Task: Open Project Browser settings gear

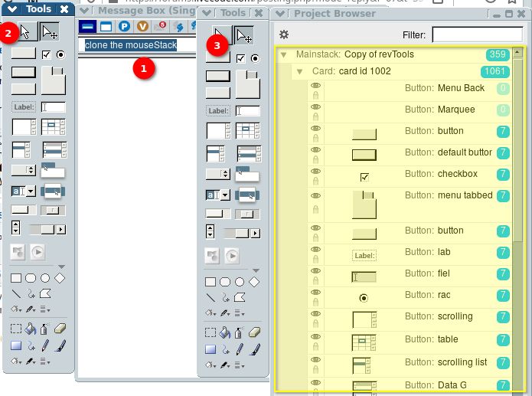Action: 284,34
